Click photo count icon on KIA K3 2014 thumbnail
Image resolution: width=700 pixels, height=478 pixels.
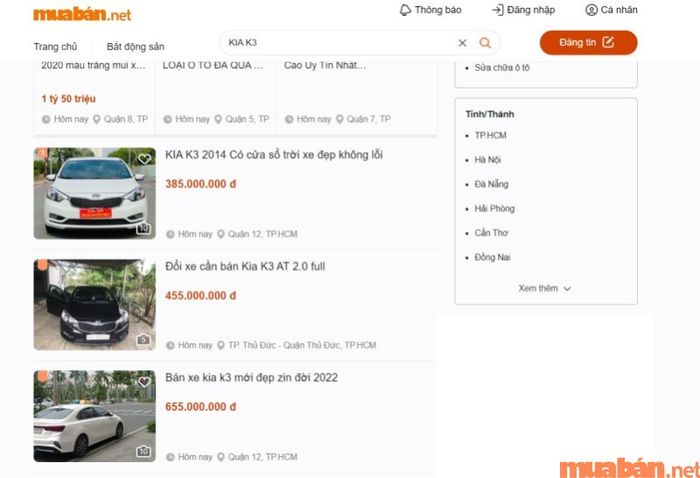143,229
